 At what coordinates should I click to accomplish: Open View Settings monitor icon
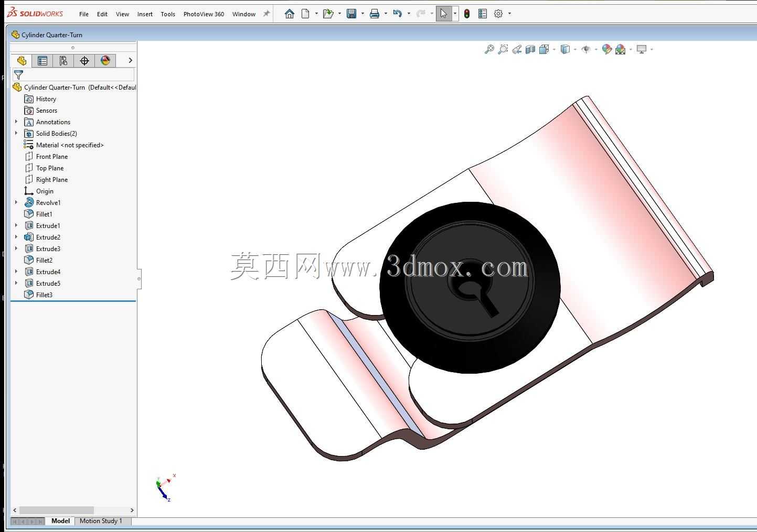(642, 49)
